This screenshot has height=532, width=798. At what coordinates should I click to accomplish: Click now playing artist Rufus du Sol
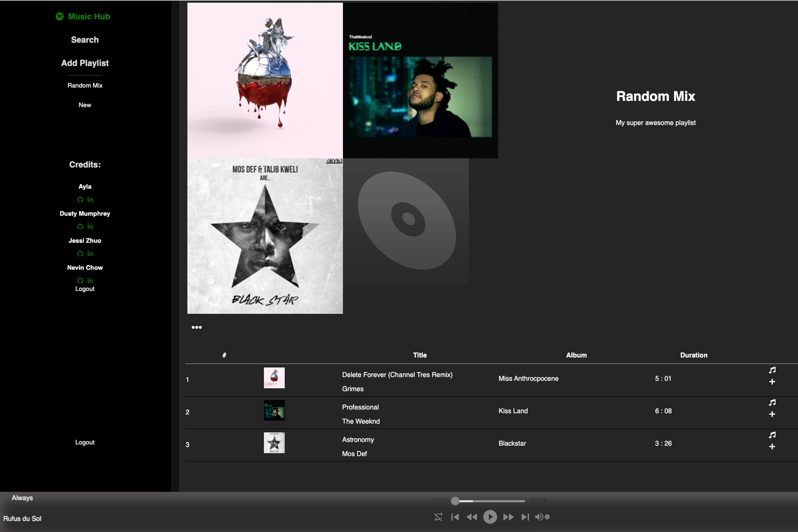point(22,519)
